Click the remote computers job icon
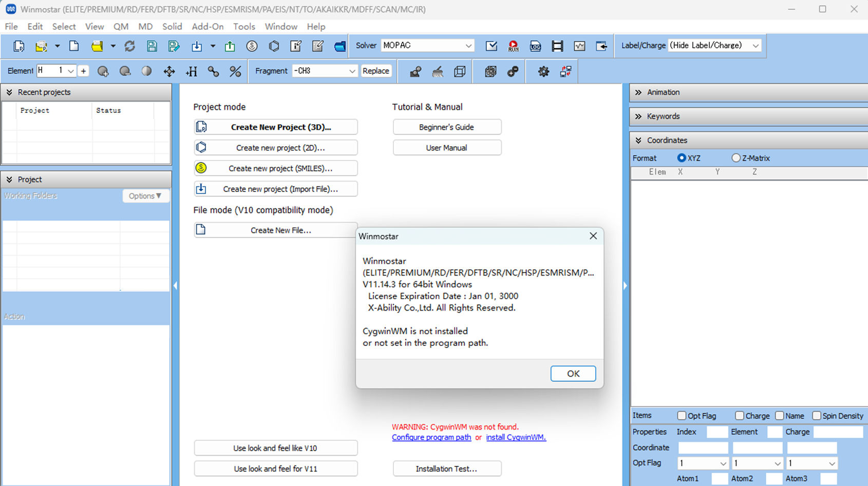The image size is (868, 486). (565, 71)
